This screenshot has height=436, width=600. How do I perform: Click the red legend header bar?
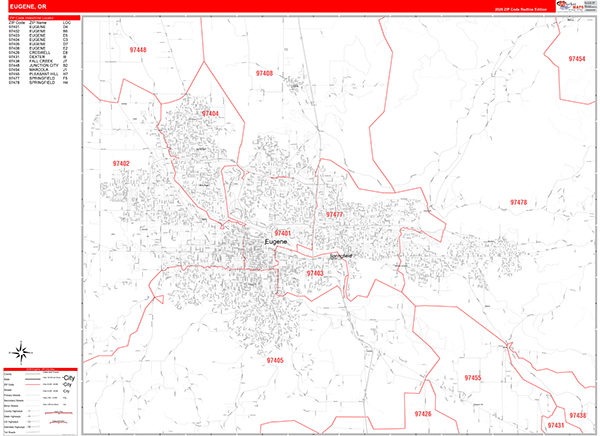click(41, 369)
